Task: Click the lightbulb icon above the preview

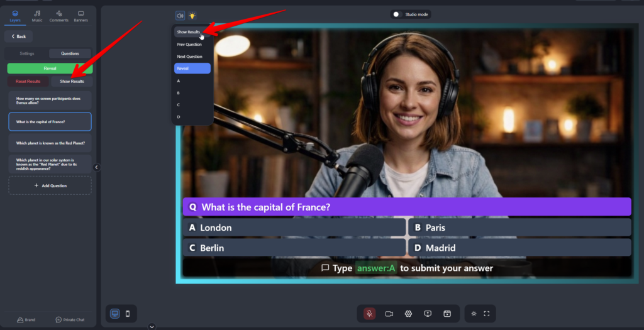Action: [x=192, y=16]
